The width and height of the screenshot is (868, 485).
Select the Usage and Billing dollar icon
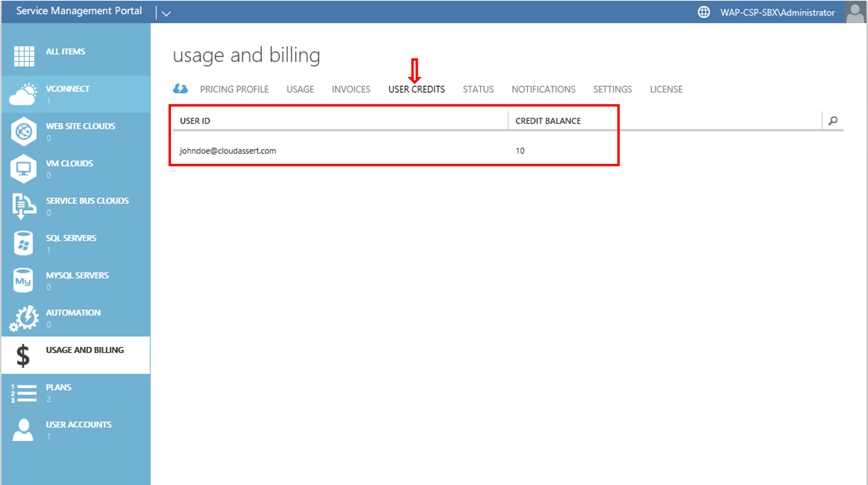point(23,356)
